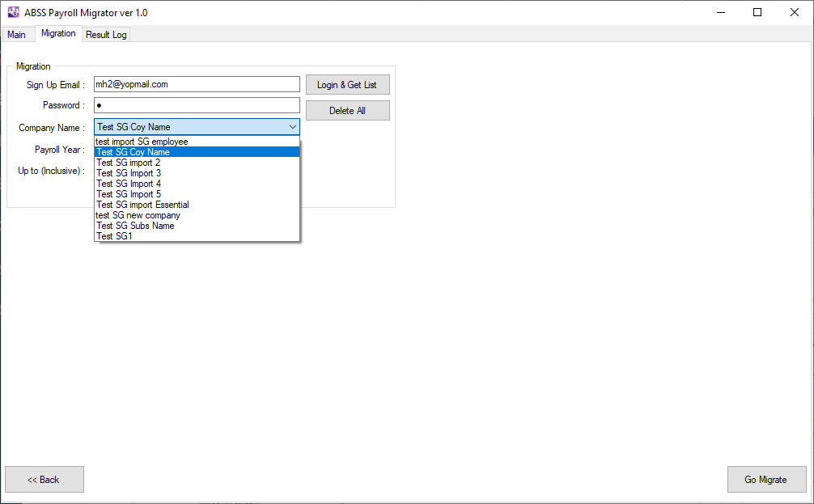Choose 'test SG new company' option
Screen dimensions: 814x504
click(x=197, y=215)
